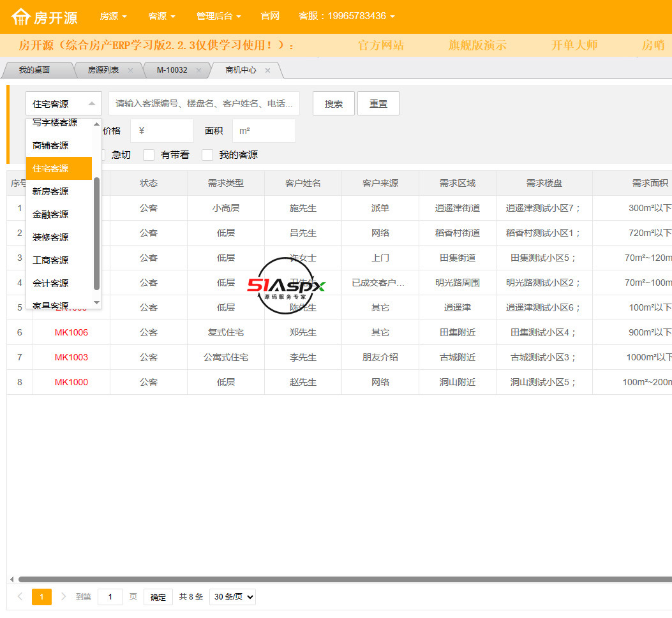Screen dimensions: 672x618
Task: Open customer record MK1006
Action: 71,332
